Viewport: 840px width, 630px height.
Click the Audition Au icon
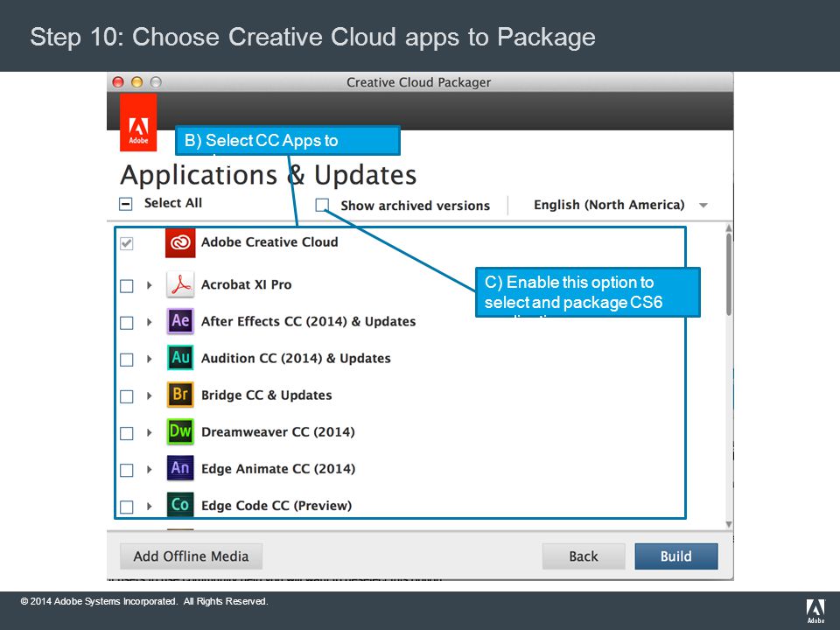coord(180,358)
